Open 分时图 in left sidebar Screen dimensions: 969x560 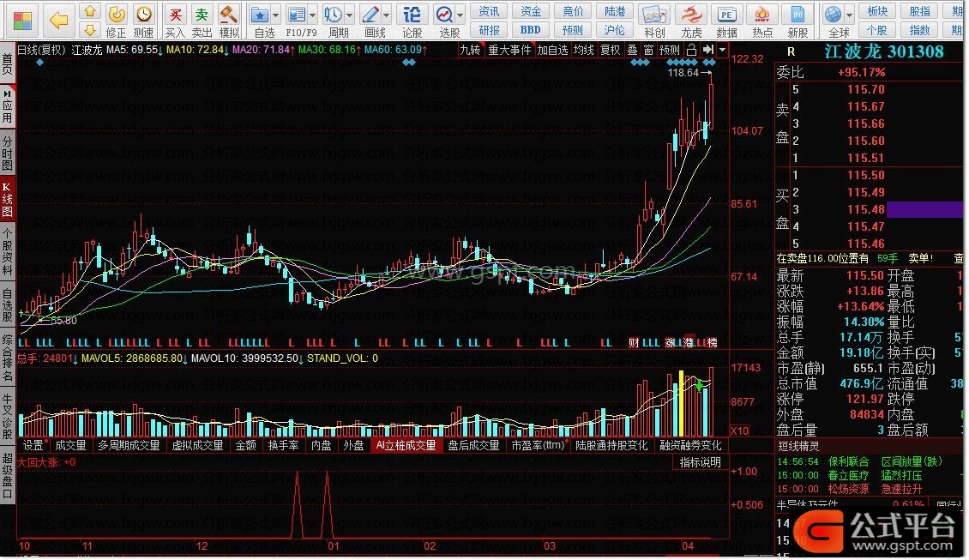point(8,154)
